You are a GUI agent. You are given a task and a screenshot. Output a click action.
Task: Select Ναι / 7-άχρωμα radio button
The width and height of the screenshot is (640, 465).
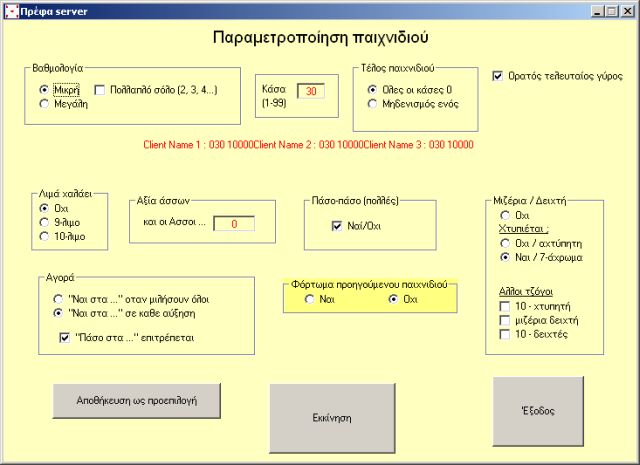pos(505,257)
